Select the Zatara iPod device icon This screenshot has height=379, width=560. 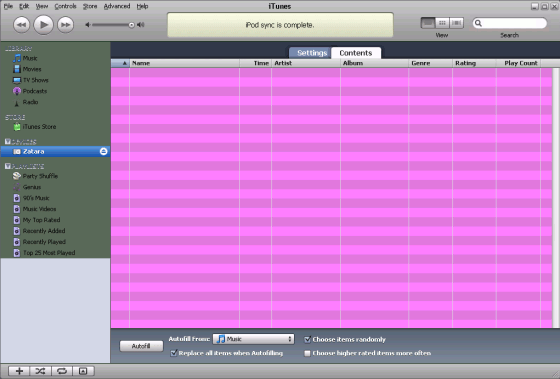17,151
